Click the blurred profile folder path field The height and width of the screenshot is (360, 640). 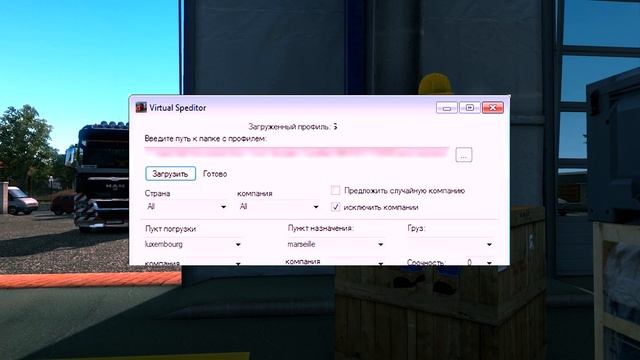click(297, 153)
